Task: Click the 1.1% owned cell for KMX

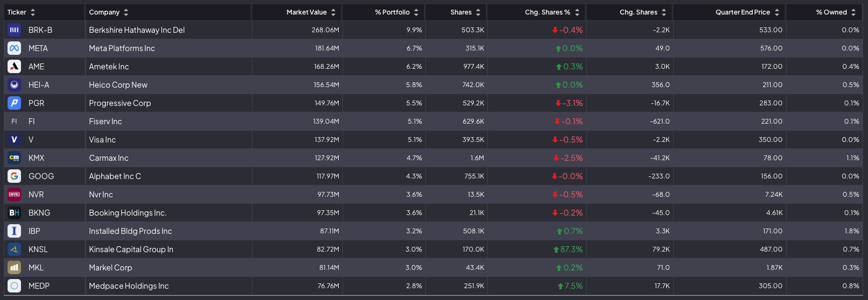Action: pyautogui.click(x=852, y=158)
